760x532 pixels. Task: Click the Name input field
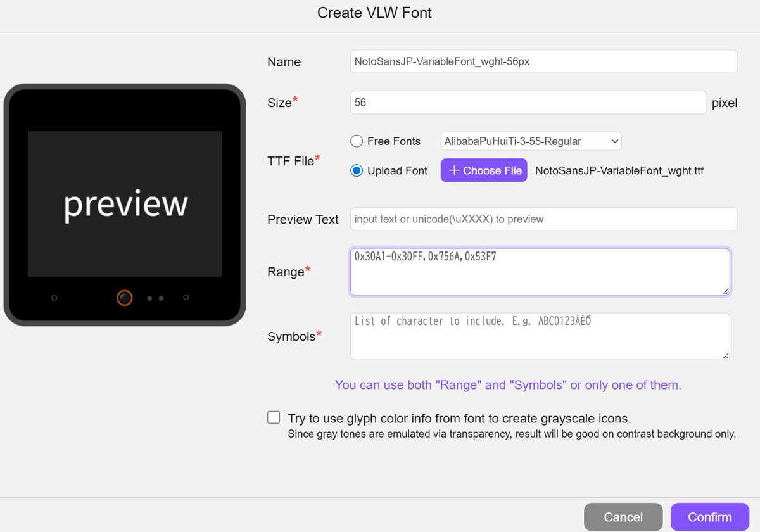[543, 61]
